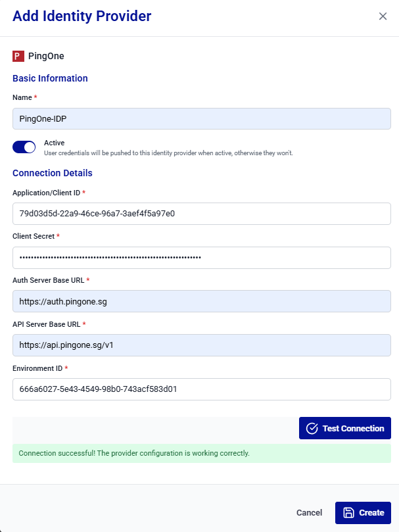
Task: Focus the Name field containing PingOne-IDP
Action: coord(201,118)
